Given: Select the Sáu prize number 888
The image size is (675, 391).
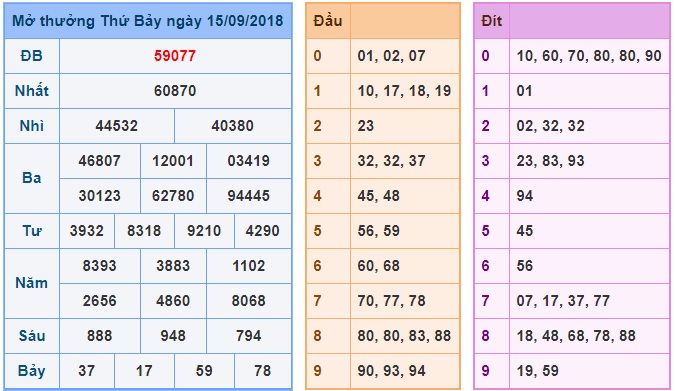Looking at the screenshot, I should pyautogui.click(x=99, y=336).
